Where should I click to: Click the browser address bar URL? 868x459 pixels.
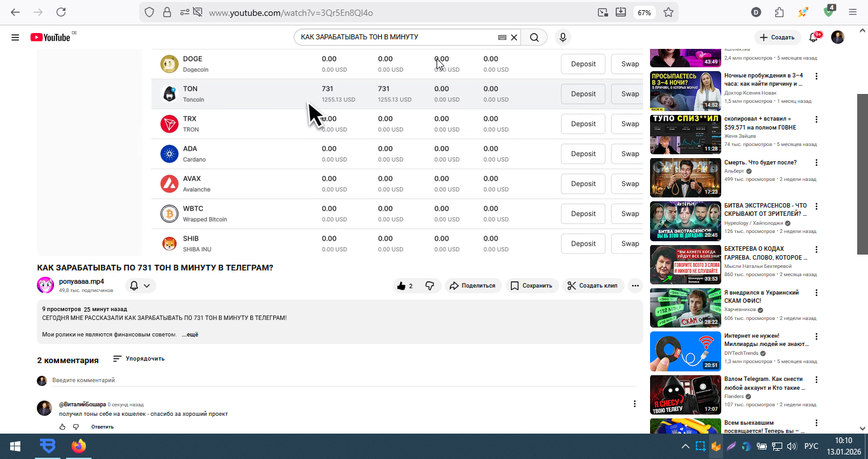[x=290, y=12]
